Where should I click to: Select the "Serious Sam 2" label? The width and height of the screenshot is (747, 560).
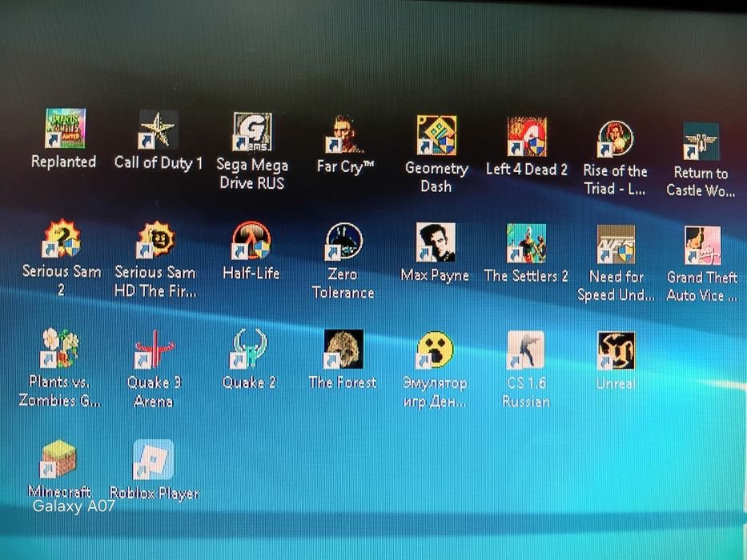(62, 281)
